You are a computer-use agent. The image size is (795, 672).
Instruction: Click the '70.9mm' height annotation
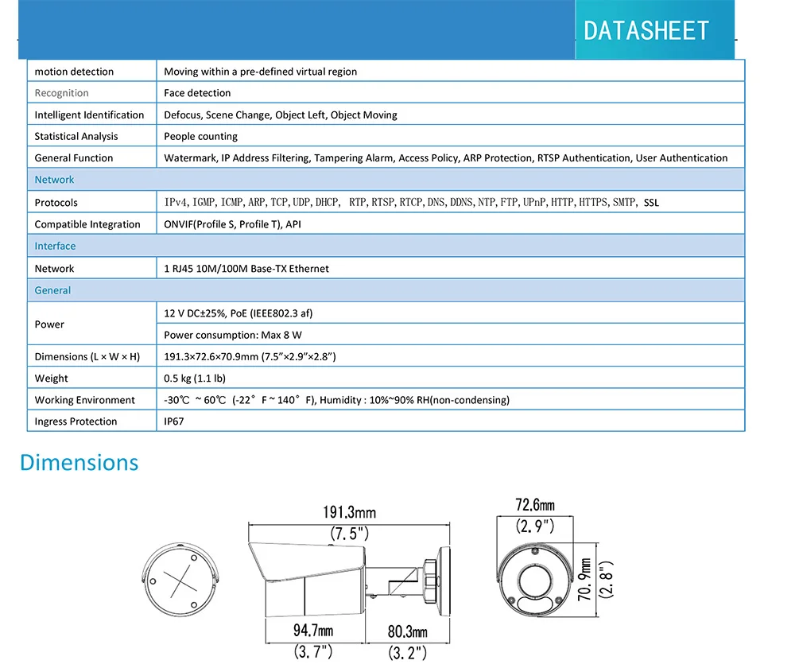pos(585,580)
